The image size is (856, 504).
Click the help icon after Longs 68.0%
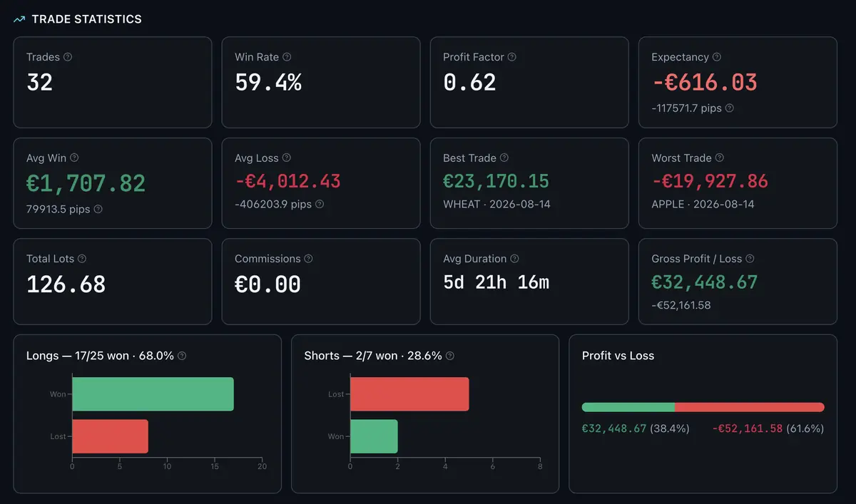[181, 356]
